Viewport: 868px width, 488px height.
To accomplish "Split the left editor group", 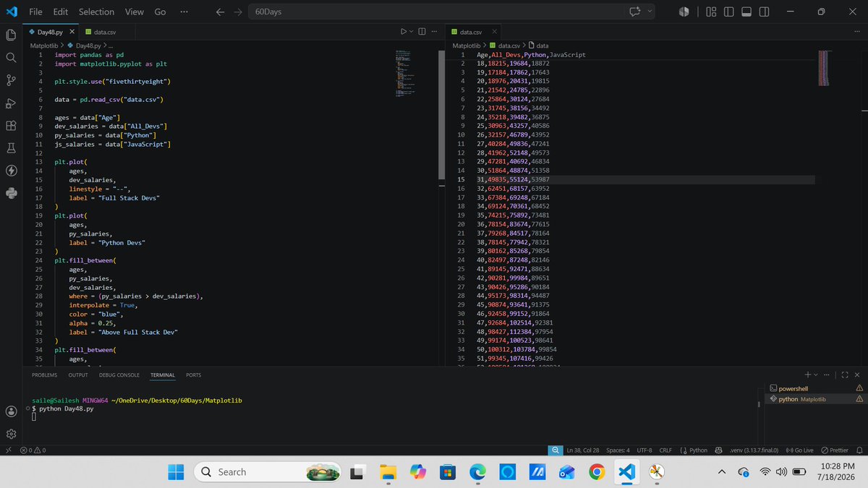I will point(422,32).
